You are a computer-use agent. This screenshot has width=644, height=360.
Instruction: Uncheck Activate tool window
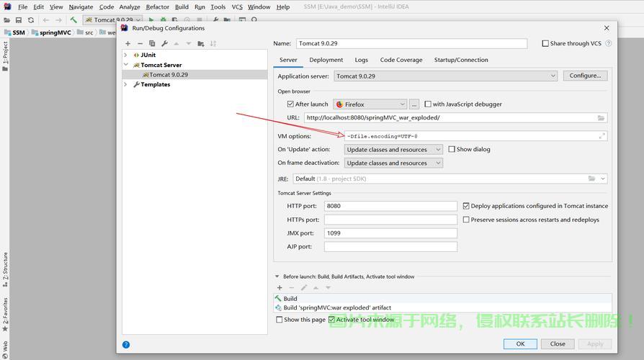(331, 320)
